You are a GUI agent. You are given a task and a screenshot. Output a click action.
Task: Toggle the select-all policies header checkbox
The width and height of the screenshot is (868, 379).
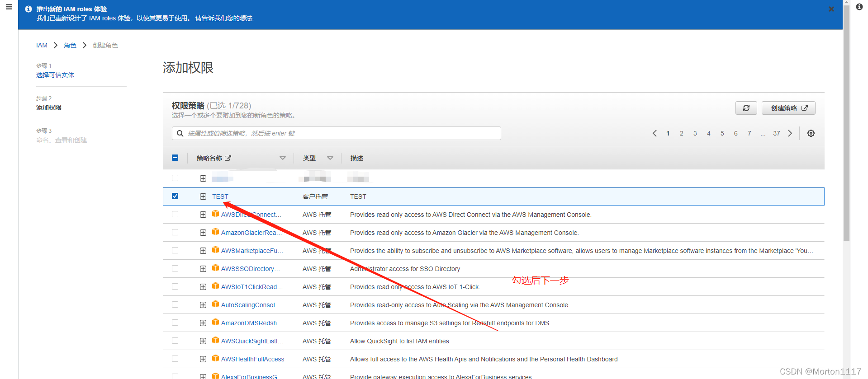[175, 158]
